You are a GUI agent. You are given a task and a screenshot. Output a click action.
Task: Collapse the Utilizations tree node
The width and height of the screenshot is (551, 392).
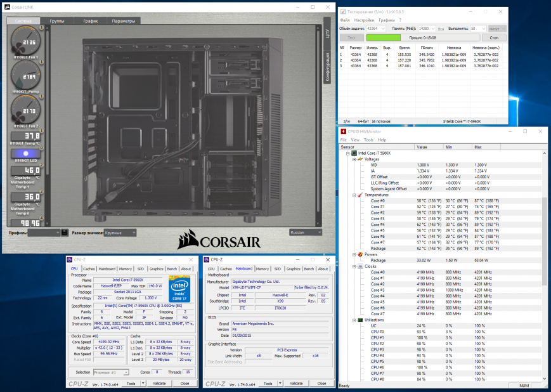tap(354, 320)
